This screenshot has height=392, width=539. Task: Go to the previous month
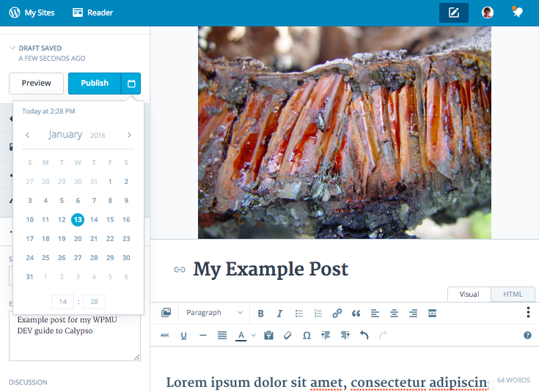pyautogui.click(x=27, y=135)
